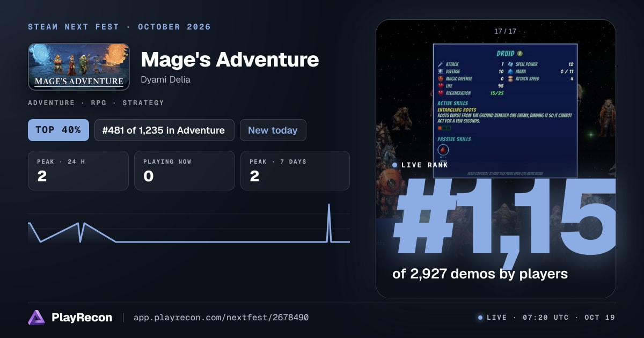Click the player count sparkline chart
Screen dimensions: 644x338
(x=189, y=224)
